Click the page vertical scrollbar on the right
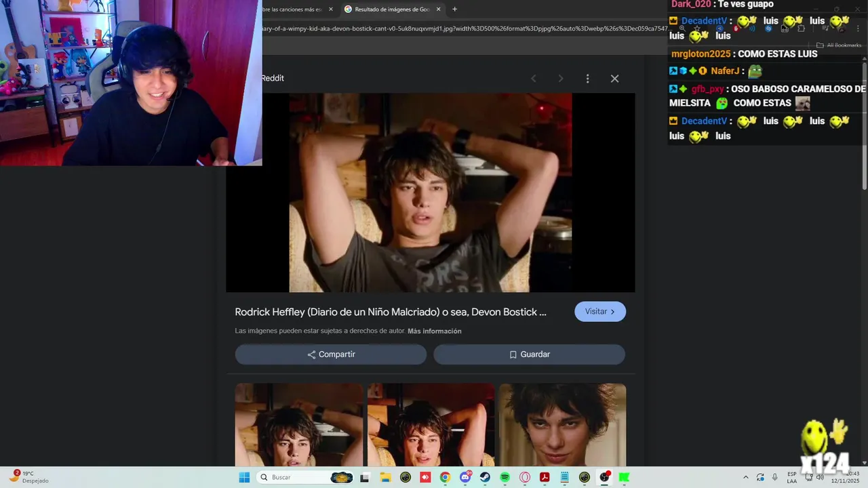This screenshot has width=868, height=488. click(865, 125)
